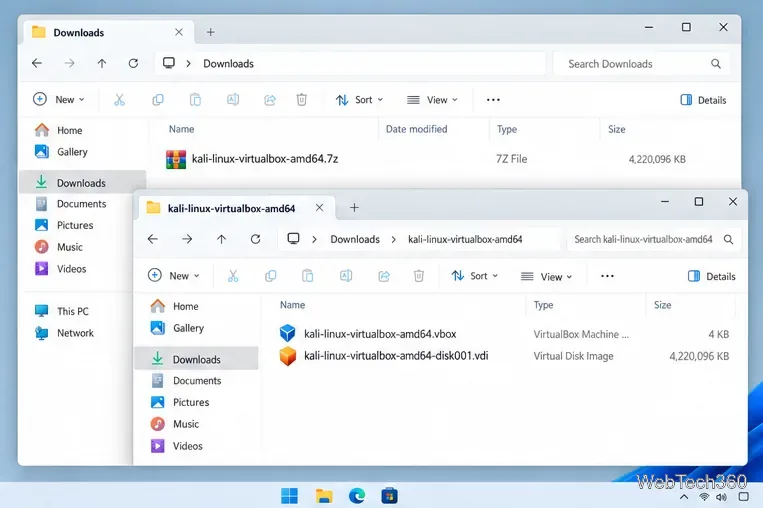Image resolution: width=763 pixels, height=508 pixels.
Task: Open See more menu in kali-linux-virtualbox-amd64 window
Action: [607, 276]
